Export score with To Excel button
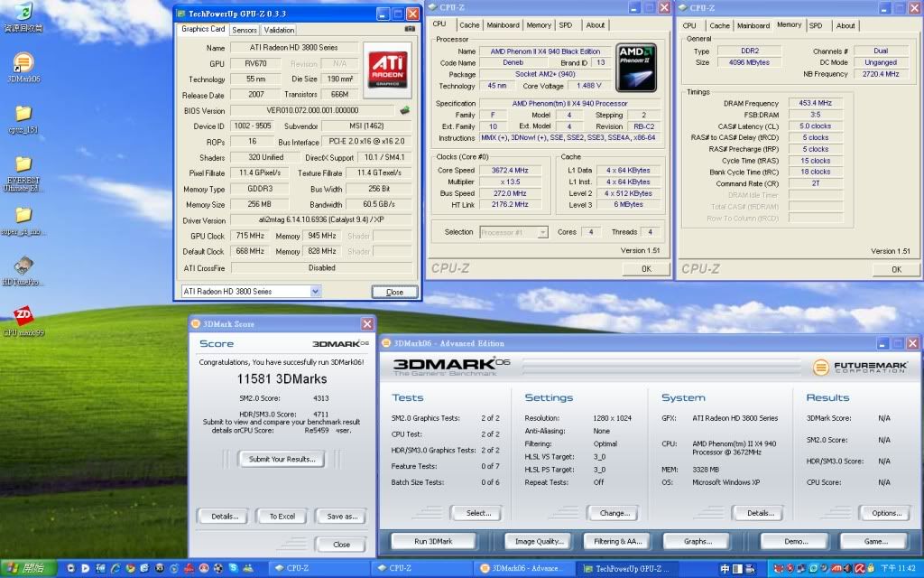The width and height of the screenshot is (924, 578). [x=282, y=516]
